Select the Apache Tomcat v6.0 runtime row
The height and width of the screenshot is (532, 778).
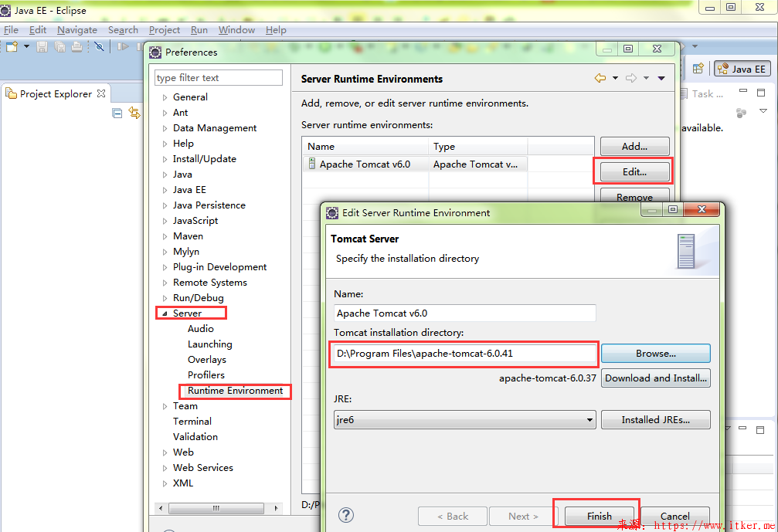(x=415, y=164)
